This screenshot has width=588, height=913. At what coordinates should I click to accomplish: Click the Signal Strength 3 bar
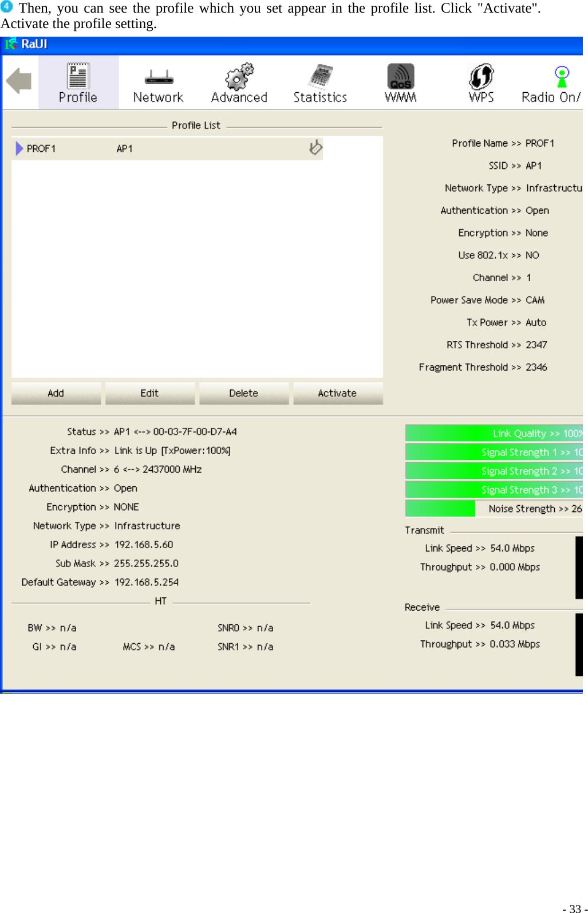click(494, 490)
